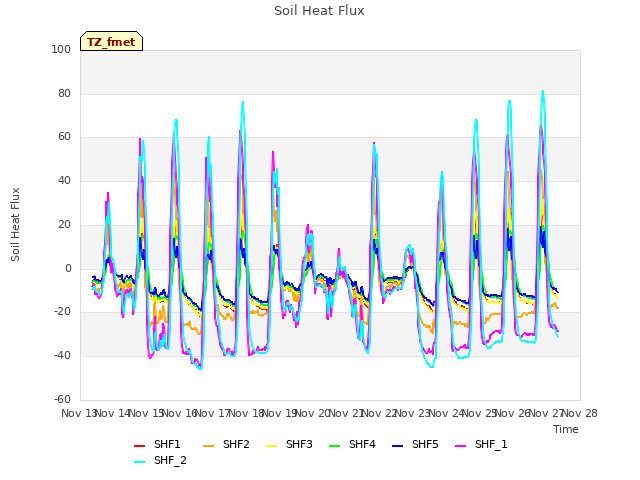Click the vertical Soil Heat Flux axis label

point(15,224)
